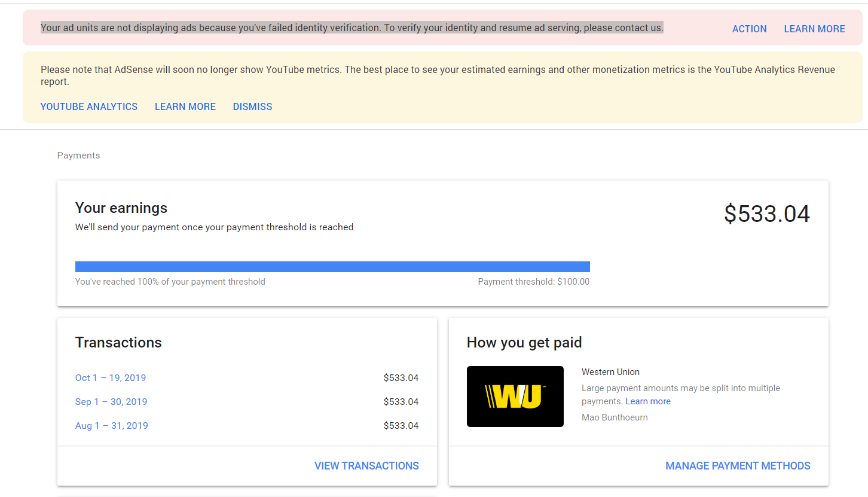Click the payee name Mao Bunthoeurn

pyautogui.click(x=615, y=417)
